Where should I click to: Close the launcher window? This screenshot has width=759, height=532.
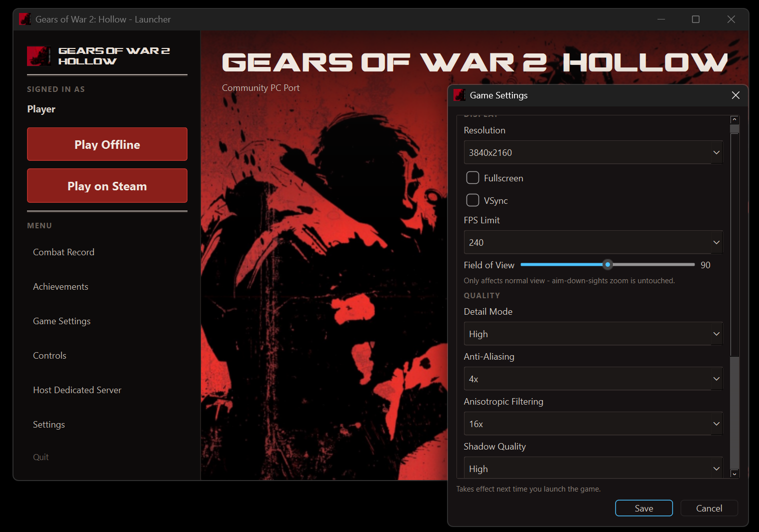click(x=731, y=19)
